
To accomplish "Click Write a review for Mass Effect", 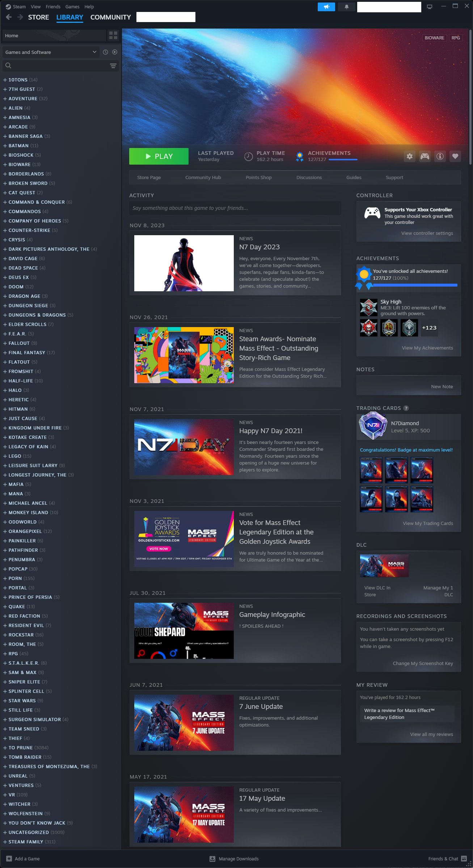I will (x=407, y=714).
